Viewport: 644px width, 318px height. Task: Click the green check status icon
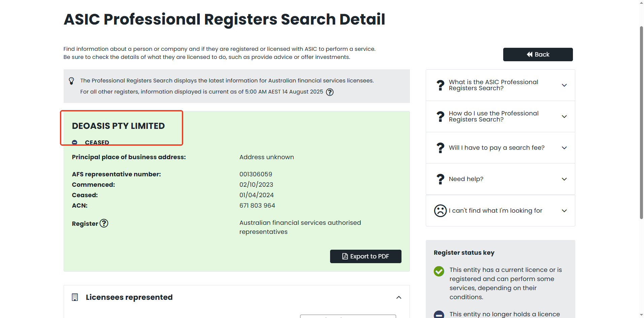[x=439, y=271]
